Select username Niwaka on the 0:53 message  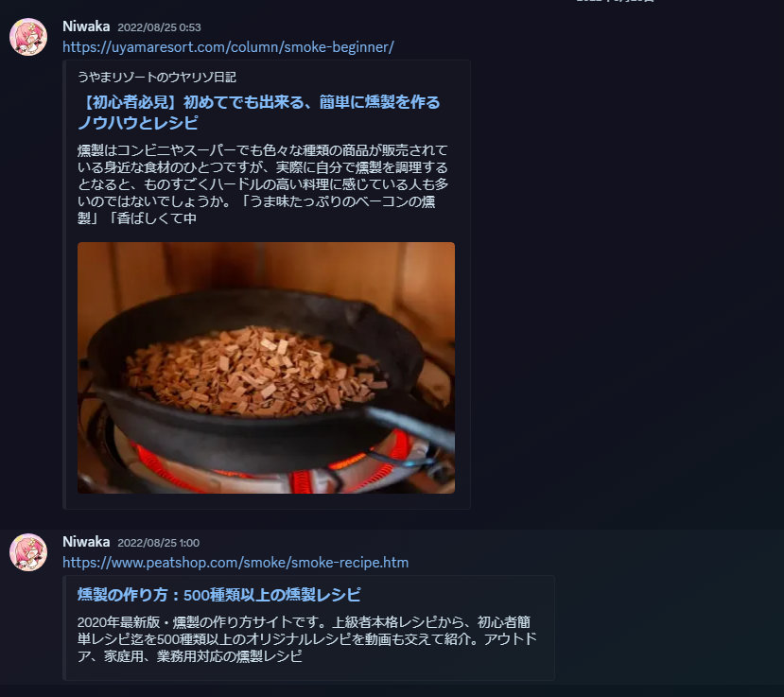point(86,26)
